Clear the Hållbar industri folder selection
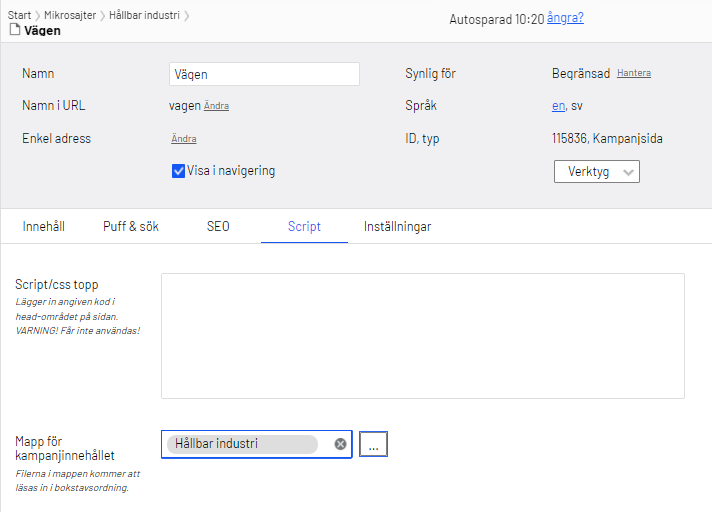Screen dimensions: 712x512 (x=340, y=444)
